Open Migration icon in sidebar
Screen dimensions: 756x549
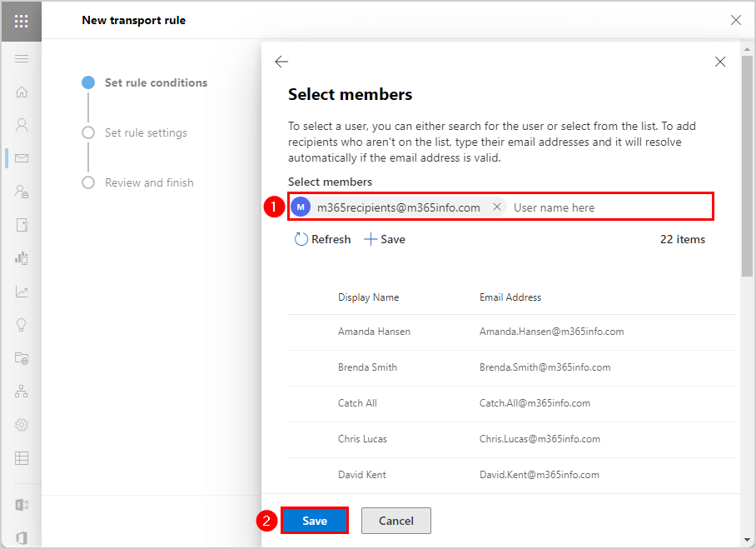21,225
